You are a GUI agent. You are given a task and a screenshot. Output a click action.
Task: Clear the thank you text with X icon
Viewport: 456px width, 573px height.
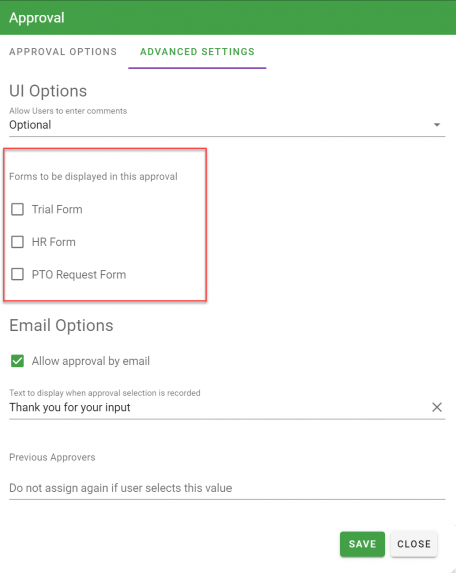coord(437,407)
